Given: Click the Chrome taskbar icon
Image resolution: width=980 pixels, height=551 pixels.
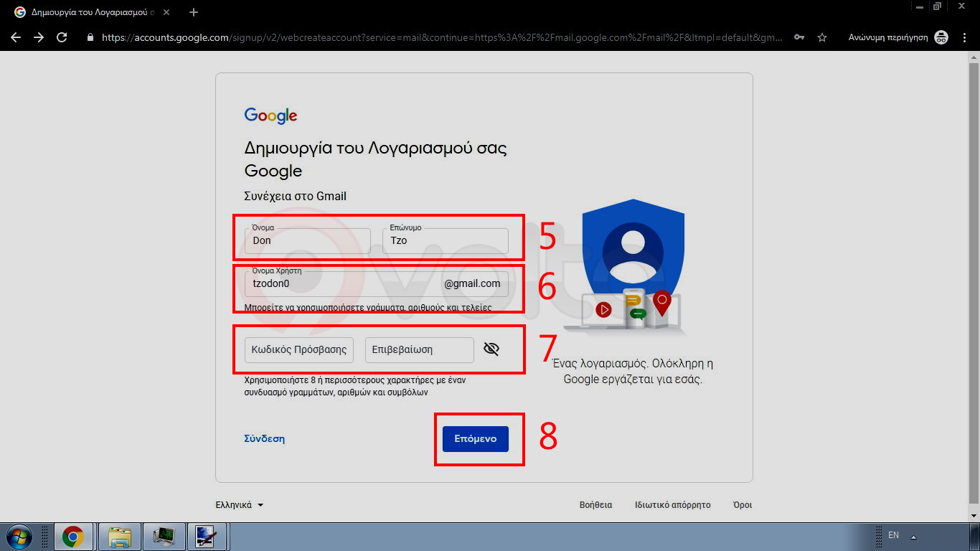Looking at the screenshot, I should tap(72, 537).
